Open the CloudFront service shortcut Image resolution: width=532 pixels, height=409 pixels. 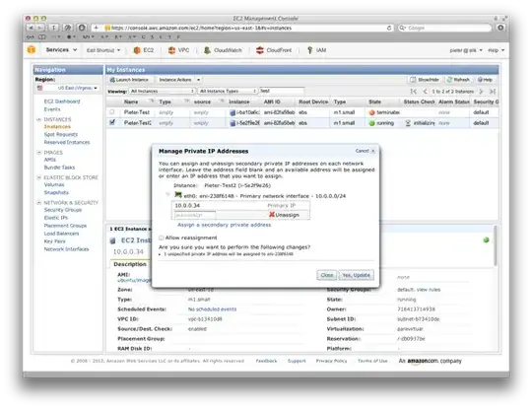274,50
